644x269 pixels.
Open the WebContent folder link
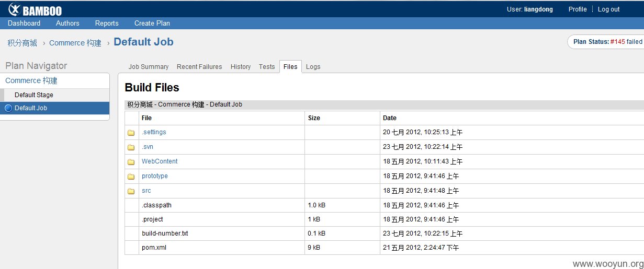160,161
